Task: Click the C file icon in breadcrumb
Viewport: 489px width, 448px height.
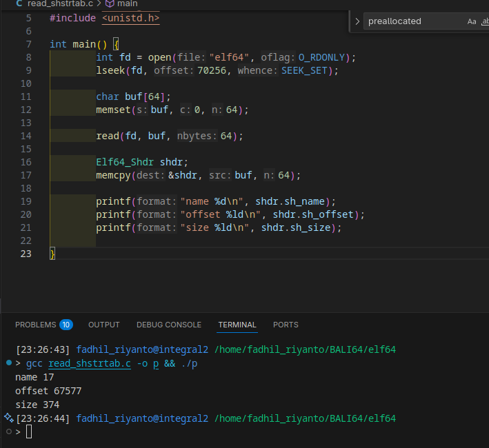Action: click(x=18, y=3)
